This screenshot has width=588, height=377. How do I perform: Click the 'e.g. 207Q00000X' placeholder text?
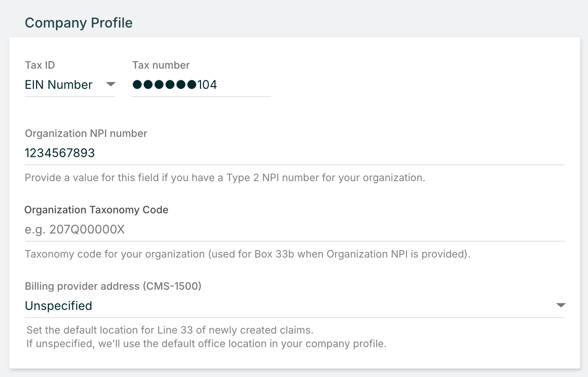click(75, 229)
